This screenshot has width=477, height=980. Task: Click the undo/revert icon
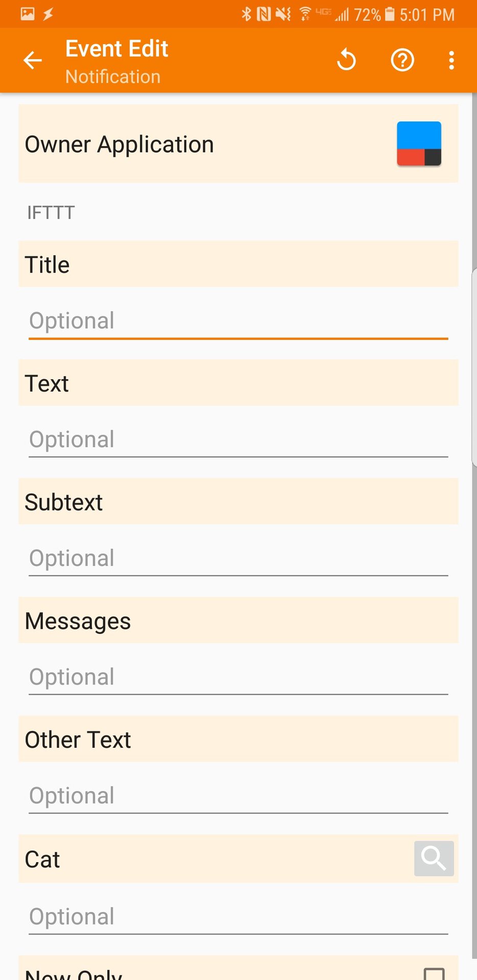(x=346, y=60)
